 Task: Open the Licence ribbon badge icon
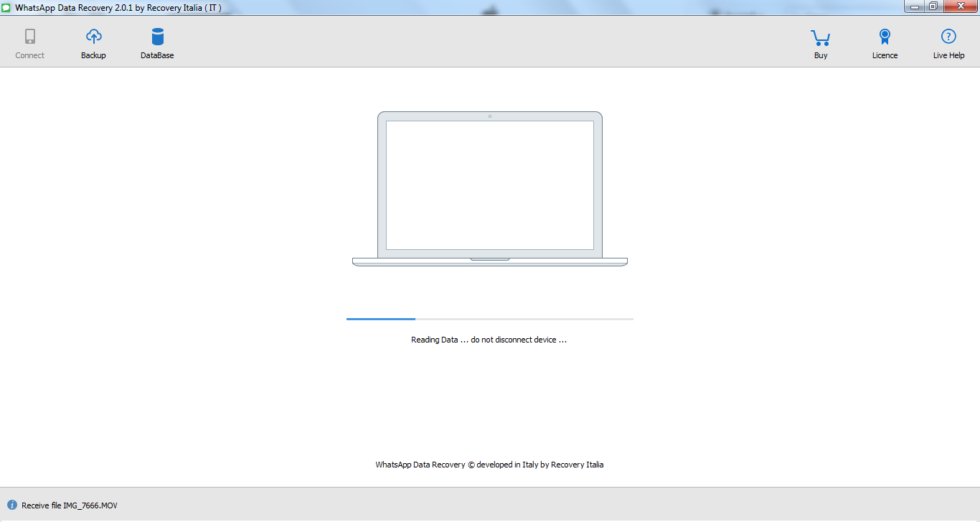[885, 37]
